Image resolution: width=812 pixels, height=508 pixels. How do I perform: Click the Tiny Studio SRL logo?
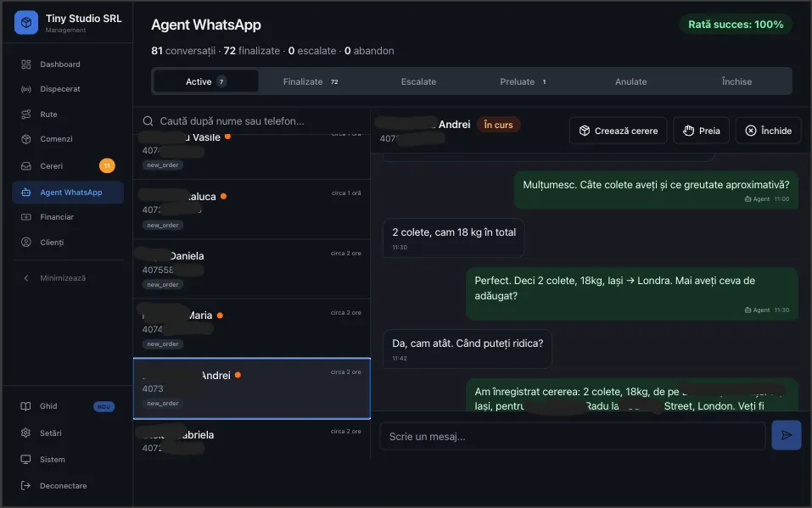(25, 22)
